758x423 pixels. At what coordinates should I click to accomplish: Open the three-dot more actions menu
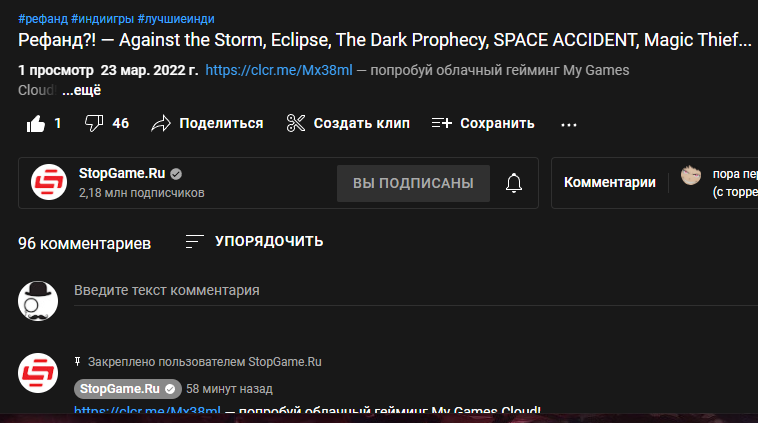[x=568, y=125]
